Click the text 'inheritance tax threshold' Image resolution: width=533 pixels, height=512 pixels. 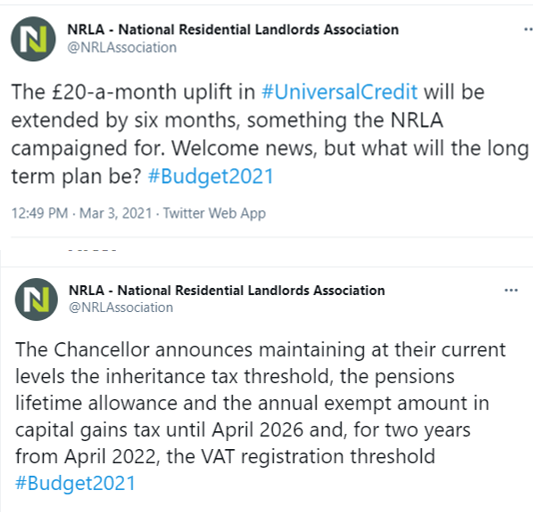pyautogui.click(x=218, y=376)
